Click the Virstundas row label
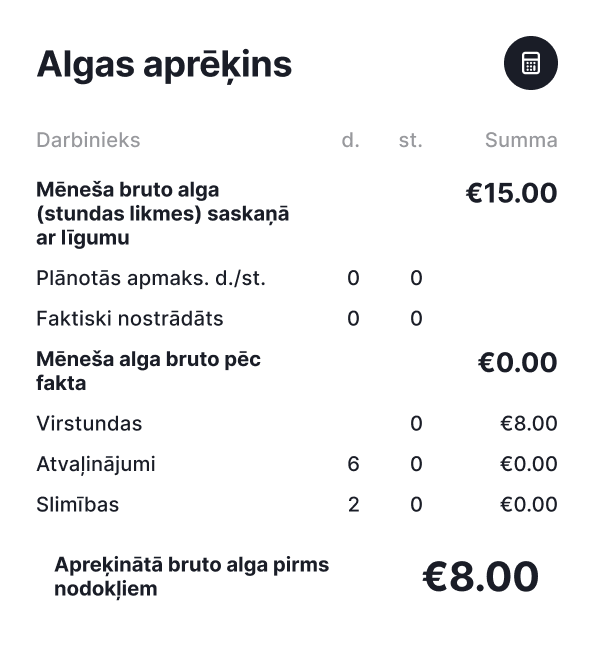This screenshot has height=657, width=594. (x=89, y=424)
